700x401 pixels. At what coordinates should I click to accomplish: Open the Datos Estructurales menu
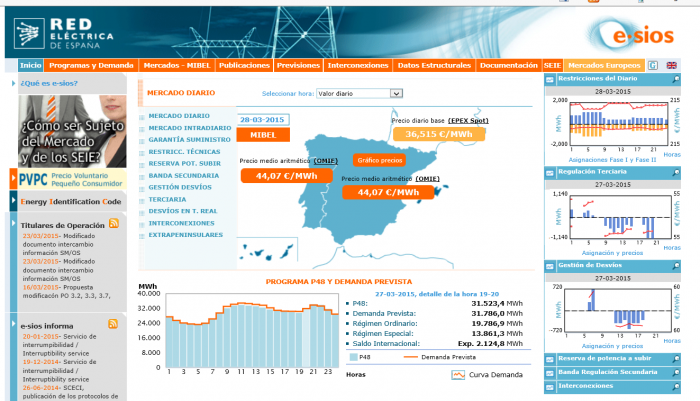click(x=434, y=65)
